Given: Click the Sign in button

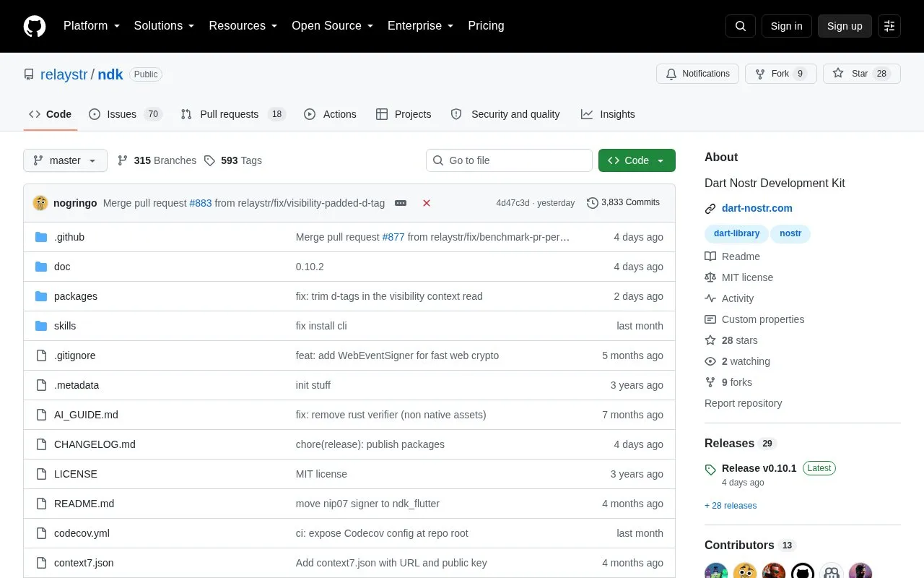Looking at the screenshot, I should coord(786,26).
